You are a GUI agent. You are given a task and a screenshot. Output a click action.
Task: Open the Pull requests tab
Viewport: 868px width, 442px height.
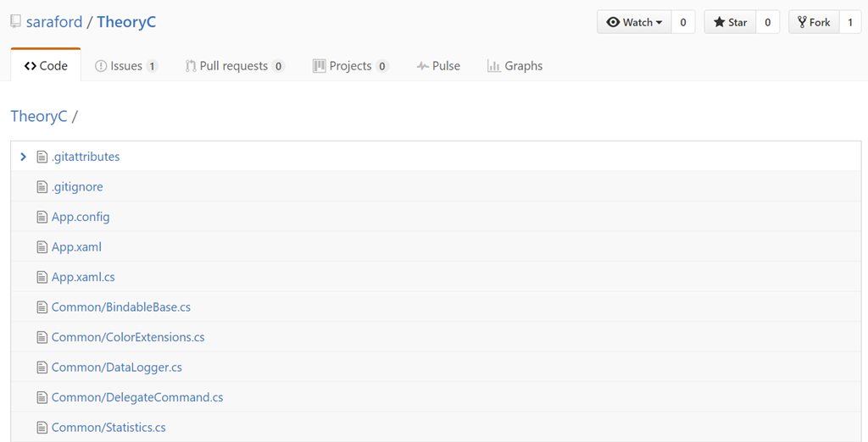[234, 66]
